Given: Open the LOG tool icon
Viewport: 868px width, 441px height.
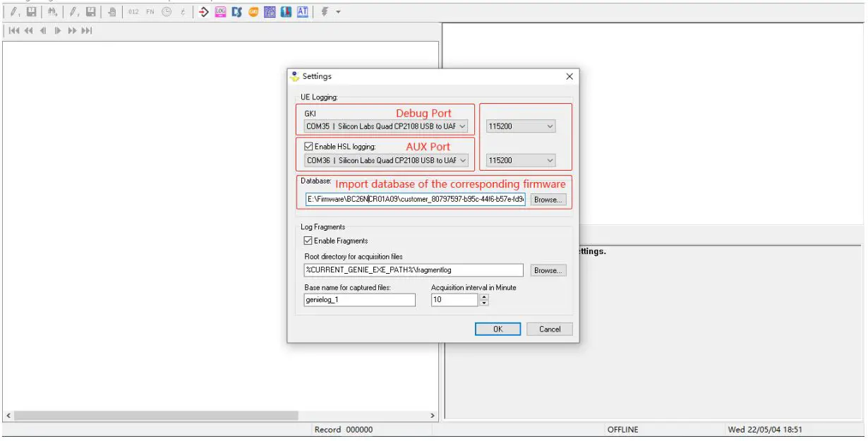Looking at the screenshot, I should pyautogui.click(x=221, y=11).
